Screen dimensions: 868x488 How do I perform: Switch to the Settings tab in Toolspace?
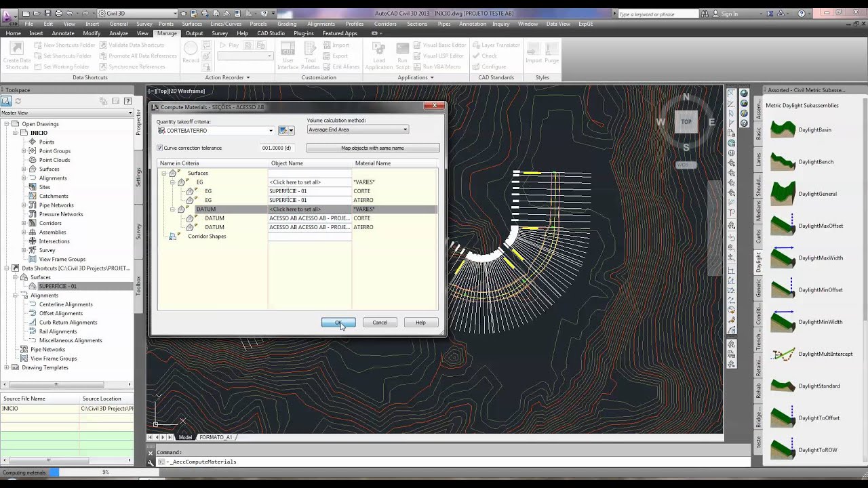(x=139, y=178)
